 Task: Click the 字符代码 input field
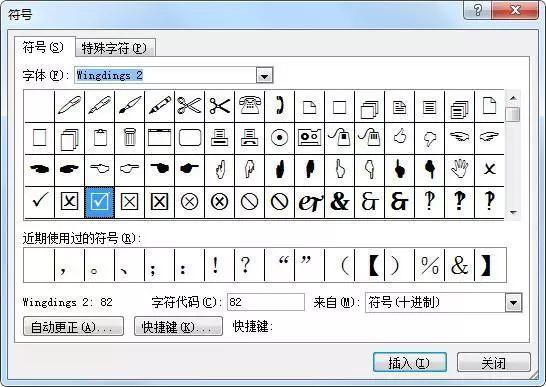point(266,302)
